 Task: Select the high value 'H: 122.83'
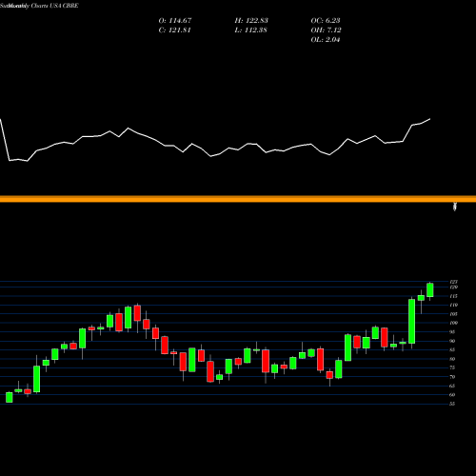[251, 21]
